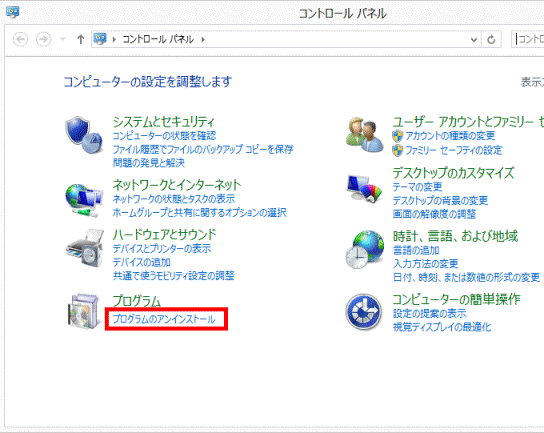Click into the Control Panel search box

click(x=528, y=39)
